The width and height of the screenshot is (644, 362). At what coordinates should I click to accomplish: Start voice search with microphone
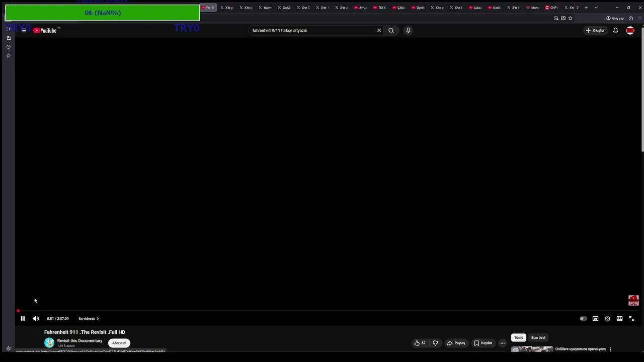(x=408, y=30)
